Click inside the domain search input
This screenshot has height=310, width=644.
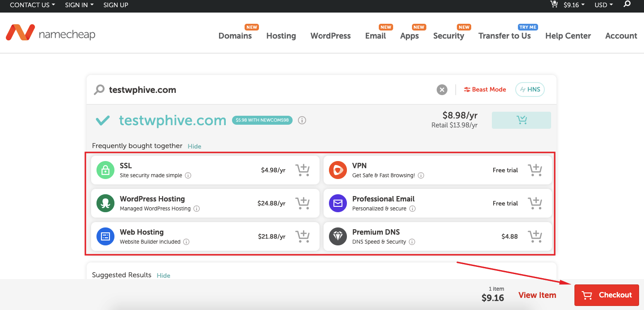point(224,89)
